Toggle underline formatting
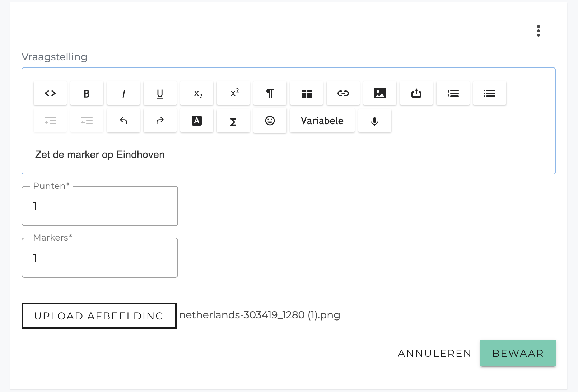578x392 pixels. pyautogui.click(x=160, y=93)
